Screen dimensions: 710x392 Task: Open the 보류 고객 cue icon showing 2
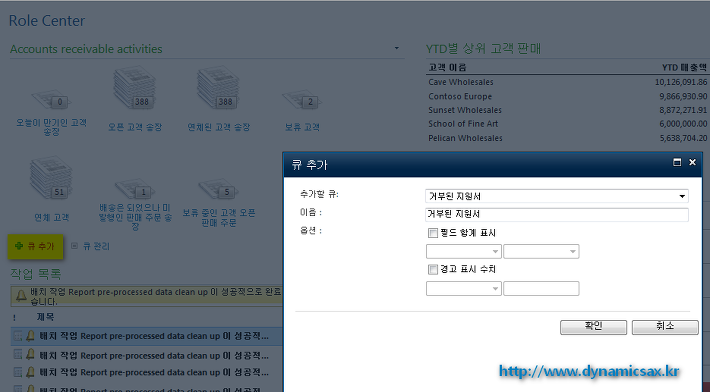point(302,99)
